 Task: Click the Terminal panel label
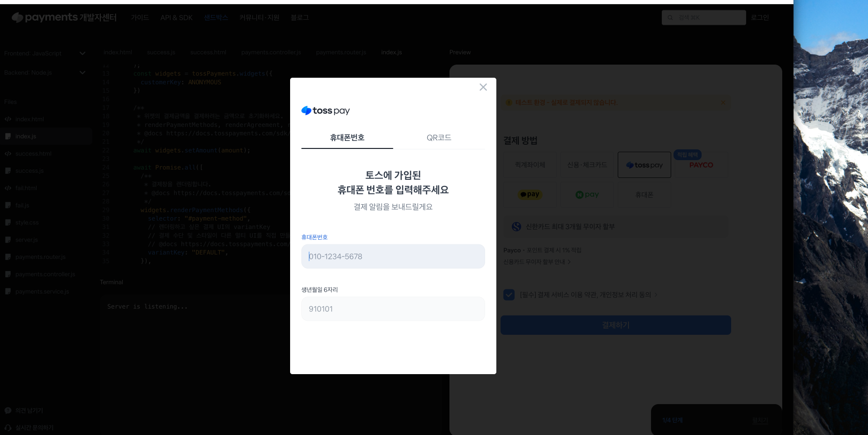coord(112,282)
